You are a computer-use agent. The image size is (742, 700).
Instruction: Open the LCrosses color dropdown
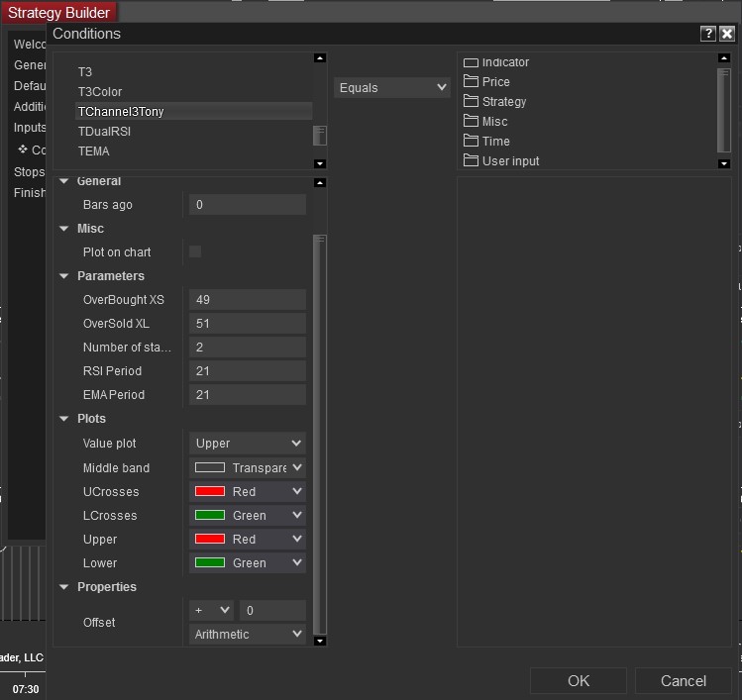coord(248,515)
